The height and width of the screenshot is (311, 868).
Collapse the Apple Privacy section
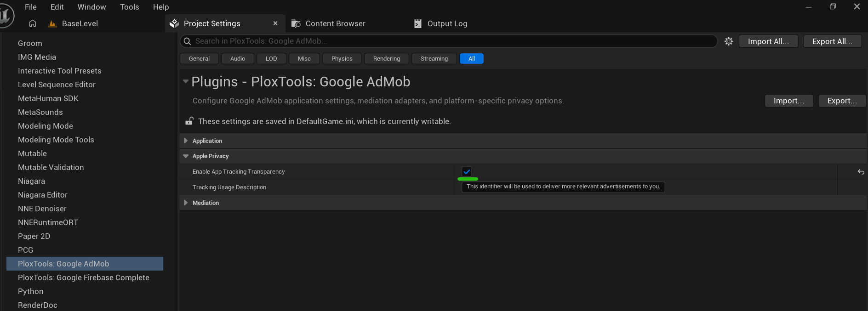point(186,156)
